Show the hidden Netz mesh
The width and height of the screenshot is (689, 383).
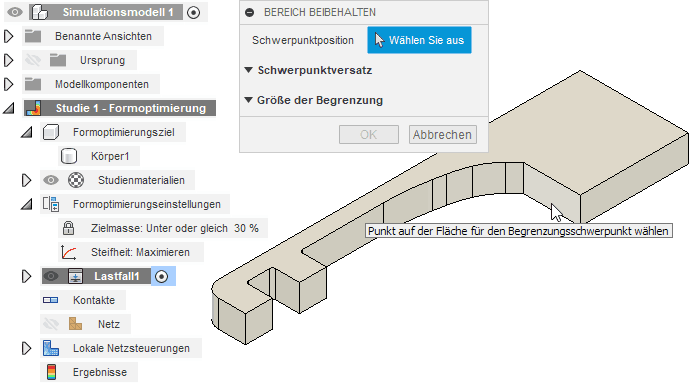(x=51, y=324)
